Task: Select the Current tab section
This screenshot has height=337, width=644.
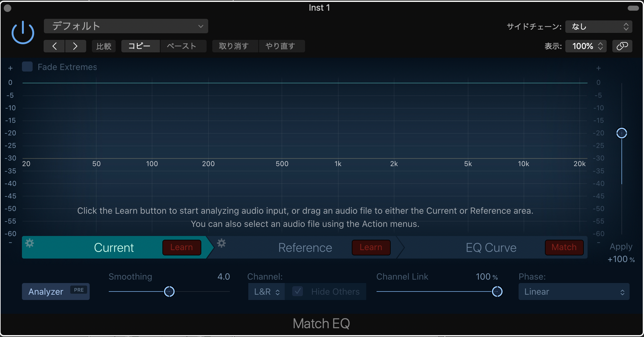Action: pos(114,248)
